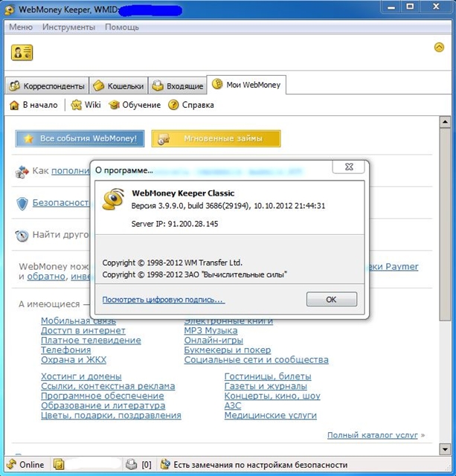Viewport: 456px width, 476px height.
Task: Open Платное телевидение link
Action: pyautogui.click(x=91, y=340)
